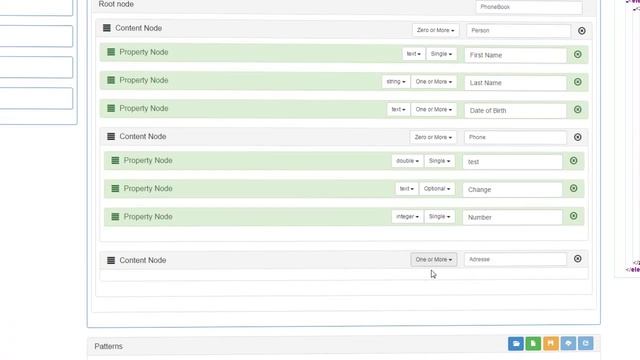Click the First Name property node handle icon
Screen dimensions: 640x360
(x=111, y=52)
